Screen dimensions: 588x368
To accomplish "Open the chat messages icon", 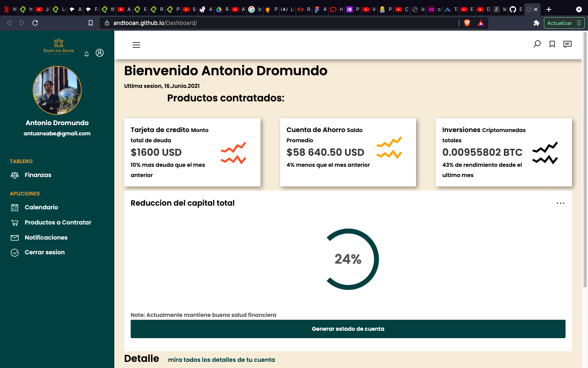I will coord(568,44).
